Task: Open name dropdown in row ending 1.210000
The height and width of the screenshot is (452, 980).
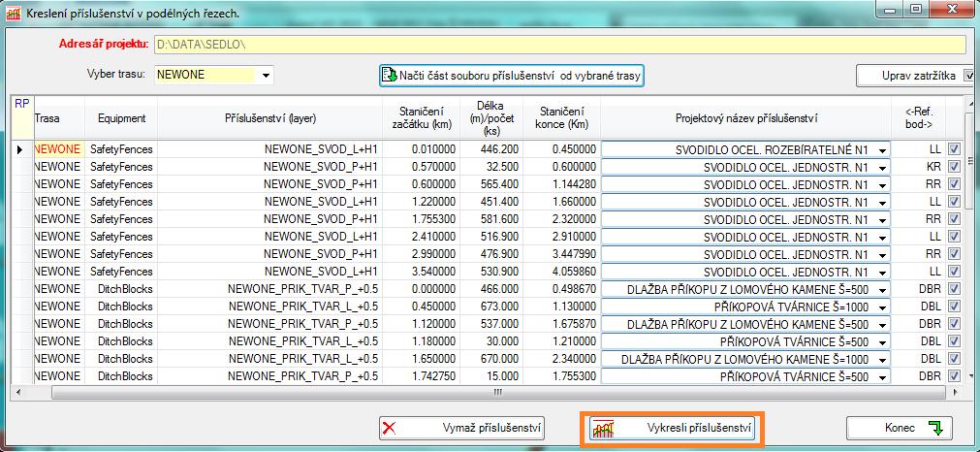Action: coord(882,342)
